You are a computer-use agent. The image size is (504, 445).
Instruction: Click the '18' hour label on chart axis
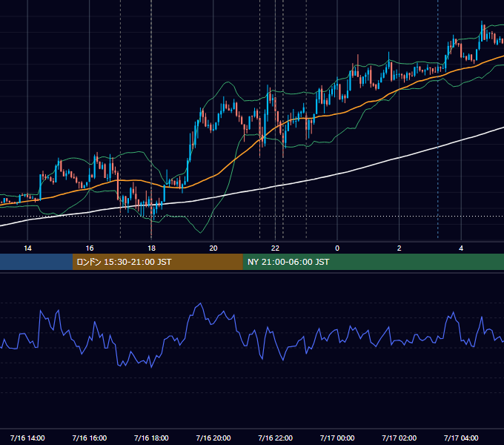pos(151,248)
